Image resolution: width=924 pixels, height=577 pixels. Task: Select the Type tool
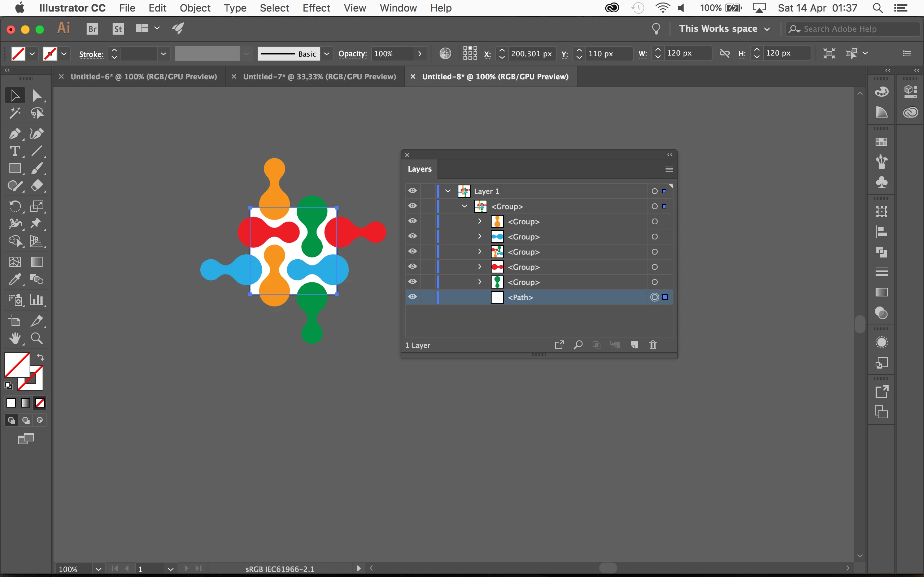tap(14, 151)
